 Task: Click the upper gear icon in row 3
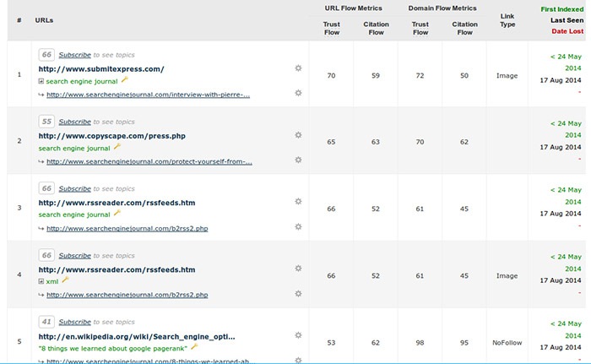298,201
